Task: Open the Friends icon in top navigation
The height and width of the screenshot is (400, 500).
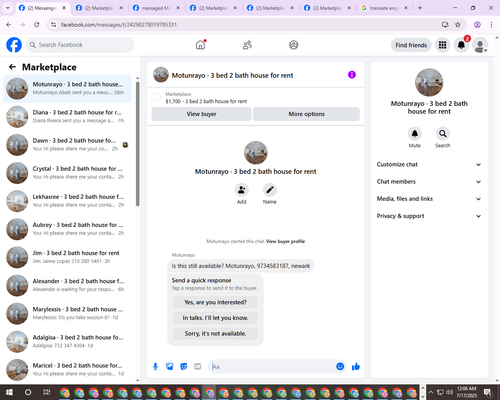Action: click(247, 45)
